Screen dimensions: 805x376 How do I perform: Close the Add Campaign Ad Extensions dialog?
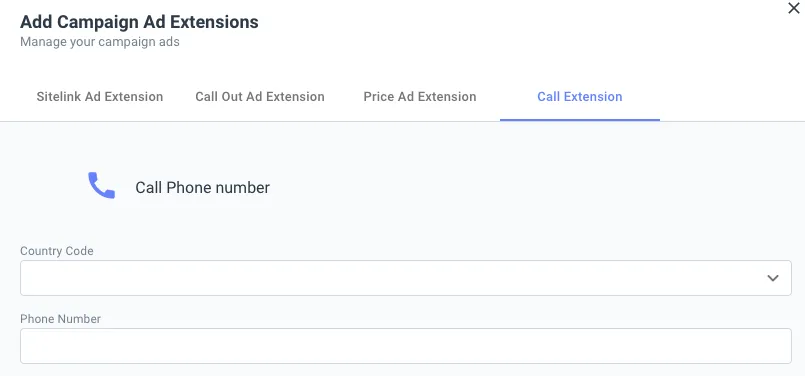(794, 8)
